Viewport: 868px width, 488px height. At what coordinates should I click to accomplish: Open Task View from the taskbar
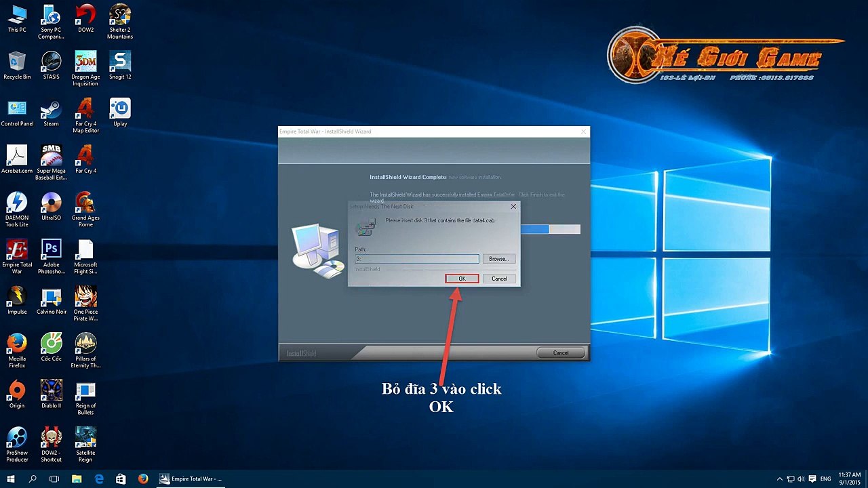(x=54, y=479)
